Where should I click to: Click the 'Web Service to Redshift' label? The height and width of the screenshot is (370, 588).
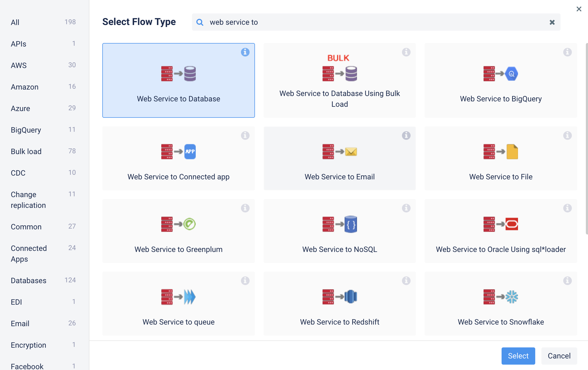pyautogui.click(x=340, y=322)
